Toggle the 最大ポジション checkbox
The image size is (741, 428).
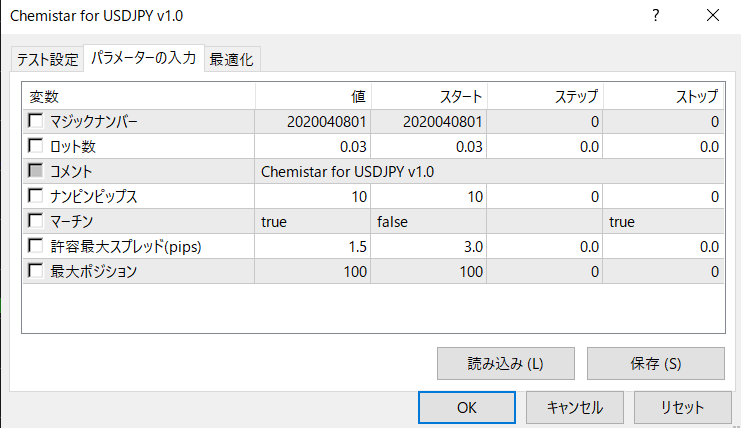[36, 270]
